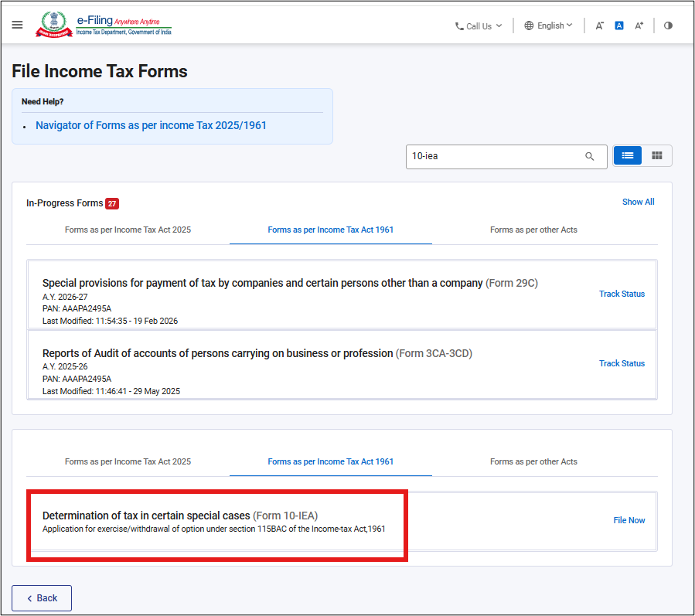Reset to default font size
The width and height of the screenshot is (695, 616).
point(619,26)
